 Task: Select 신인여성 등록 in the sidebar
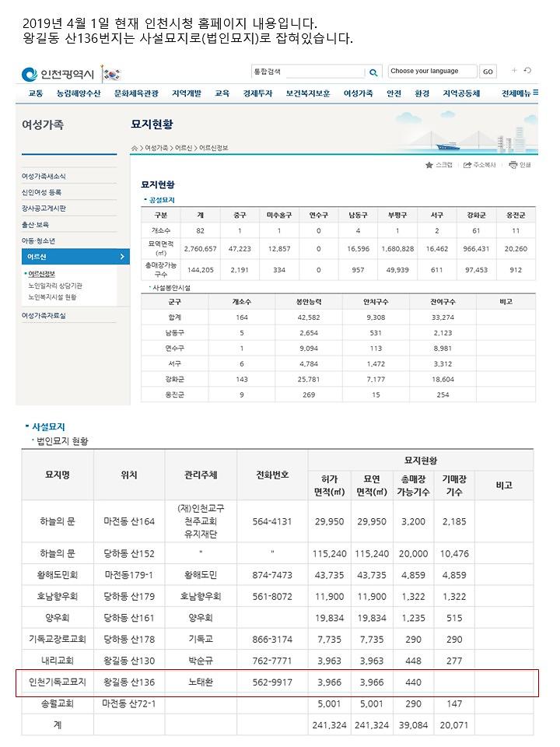pos(41,192)
